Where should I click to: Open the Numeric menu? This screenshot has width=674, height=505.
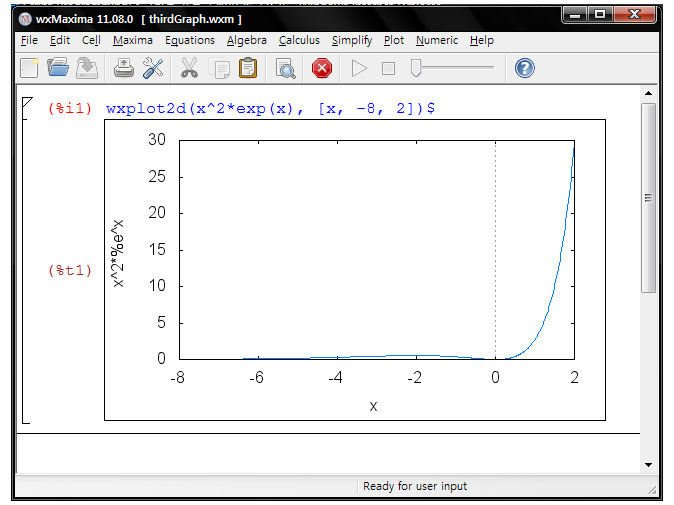(437, 40)
